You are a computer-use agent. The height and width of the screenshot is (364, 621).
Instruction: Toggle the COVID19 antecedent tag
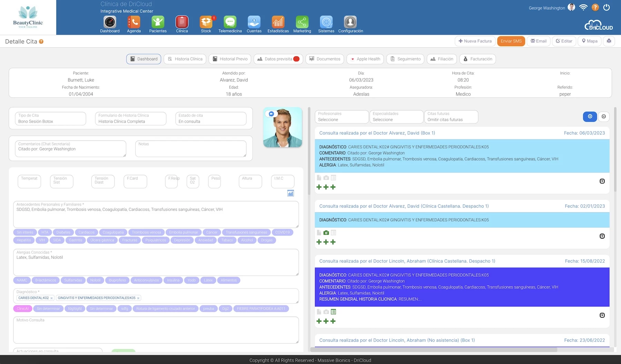pyautogui.click(x=283, y=232)
